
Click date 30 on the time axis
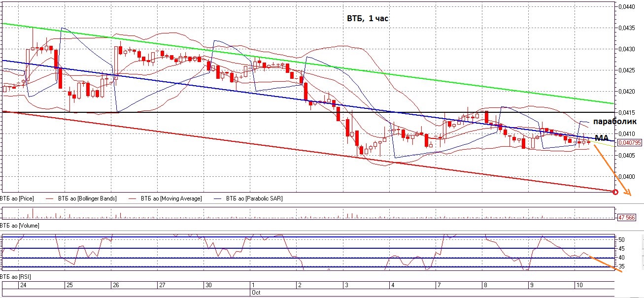208,285
